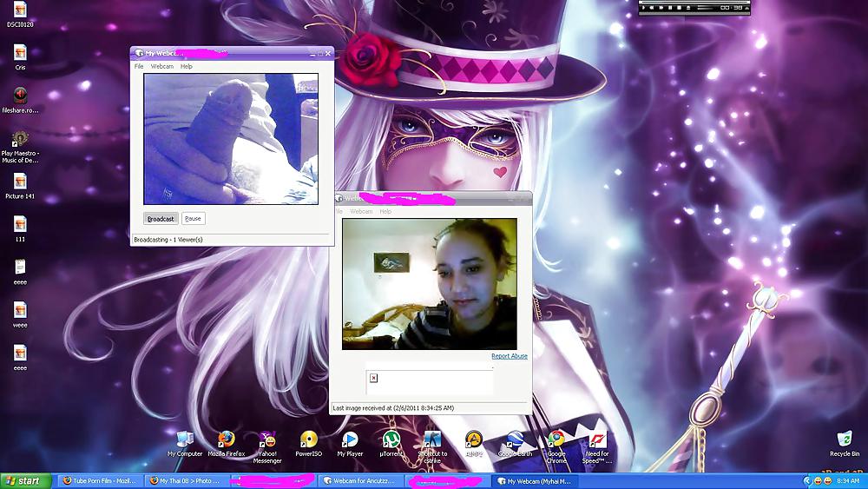
Task: Select the weee desktop icon
Action: 20,314
